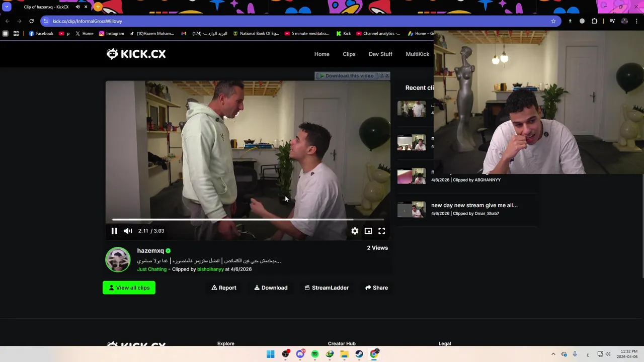The width and height of the screenshot is (644, 362).
Task: Go to the Clips nav item
Action: (349, 54)
